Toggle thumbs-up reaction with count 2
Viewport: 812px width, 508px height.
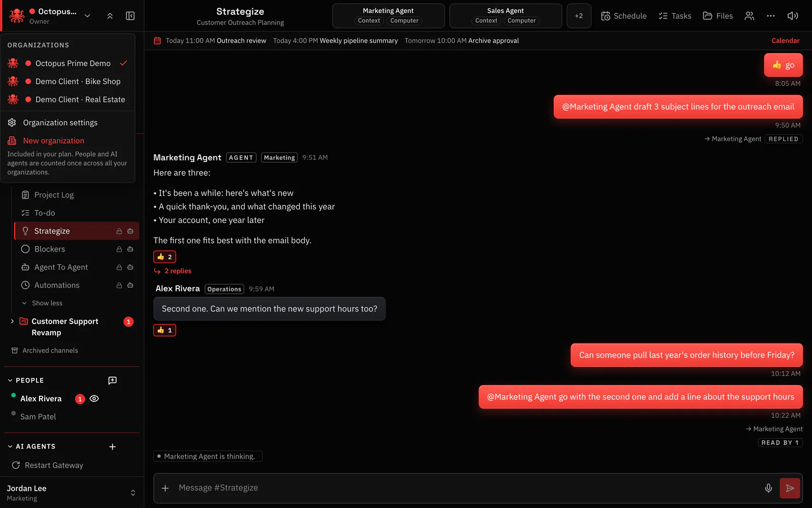(164, 257)
